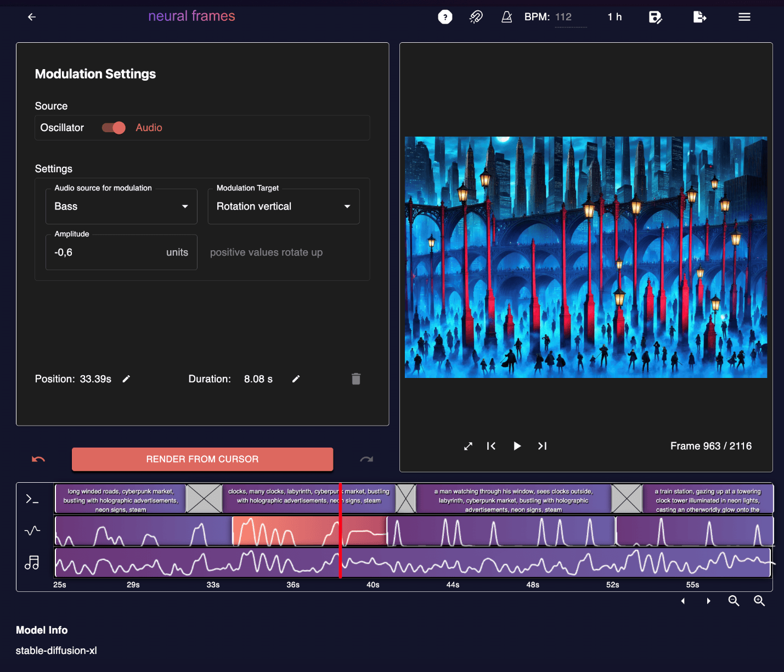The image size is (784, 672).
Task: Save the current project
Action: click(656, 17)
